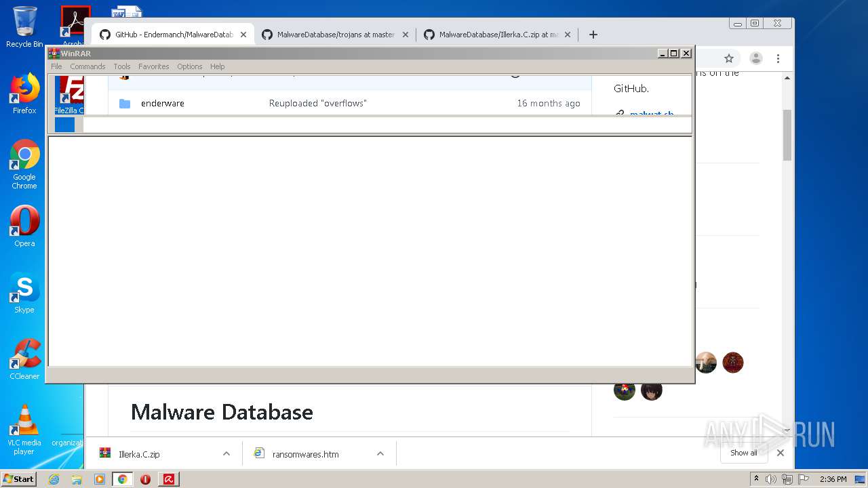This screenshot has height=488, width=868.
Task: Launch Opera desktop shortcut
Action: click(24, 226)
